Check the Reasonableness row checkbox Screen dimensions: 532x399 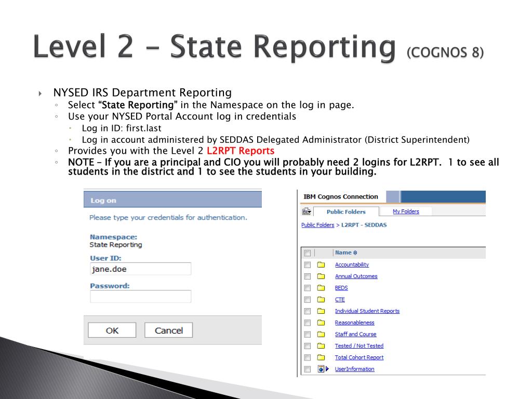click(x=308, y=322)
